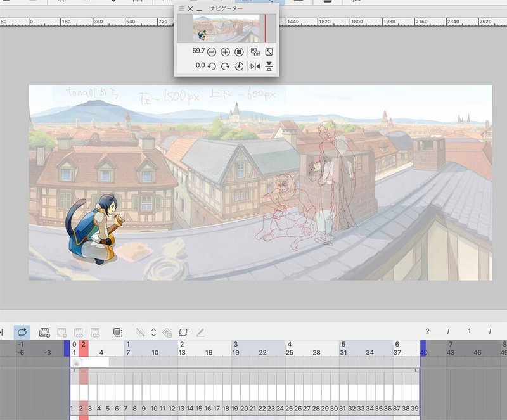Viewport: 507px width, 420px height.
Task: Select the cel thumbnail clip in the timeline track
Action: [90, 362]
